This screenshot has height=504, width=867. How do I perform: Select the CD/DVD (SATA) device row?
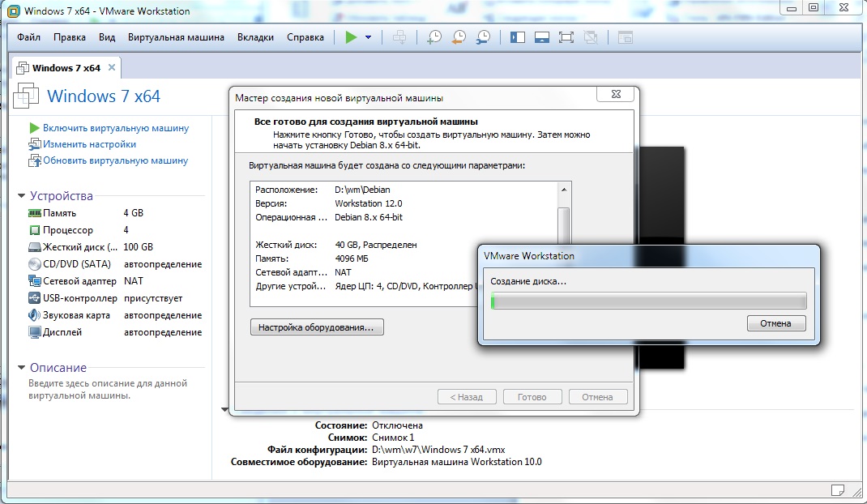(115, 264)
